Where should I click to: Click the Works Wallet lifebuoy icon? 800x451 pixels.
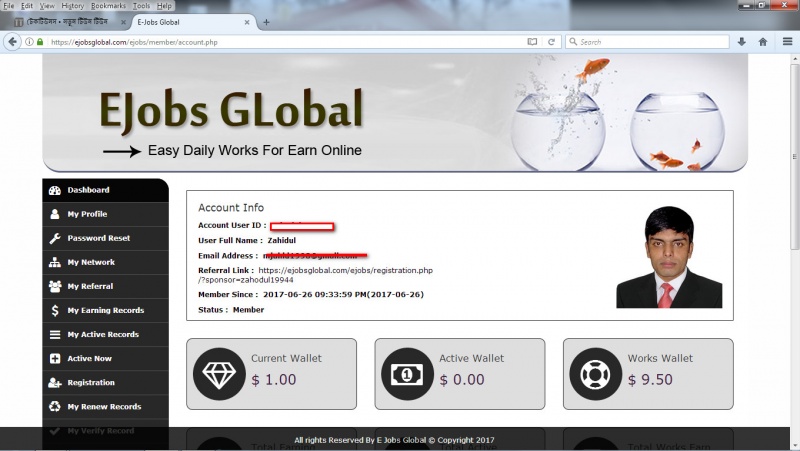(x=595, y=374)
